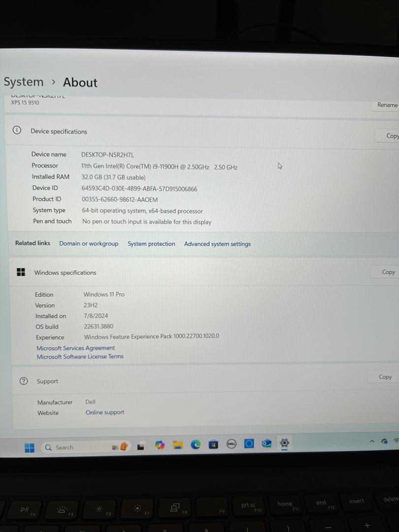399x532 pixels.
Task: Select edition Windows 11 Pro text
Action: [104, 295]
